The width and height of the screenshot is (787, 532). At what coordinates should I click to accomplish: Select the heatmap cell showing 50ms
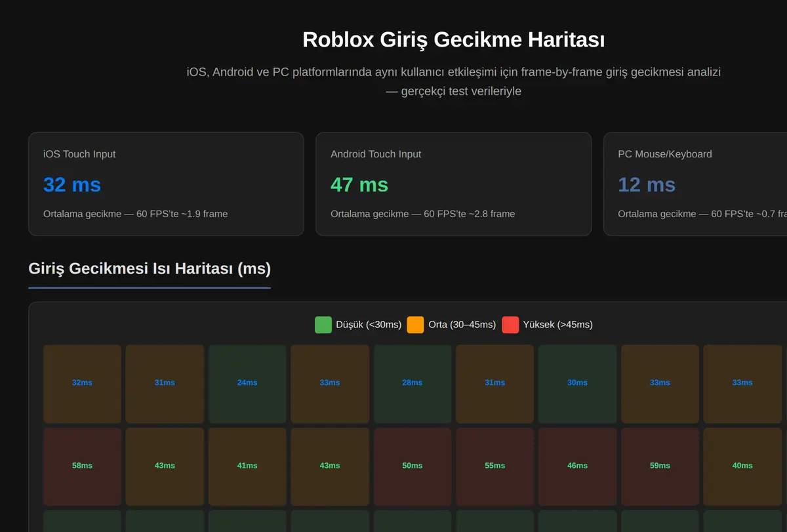point(413,467)
